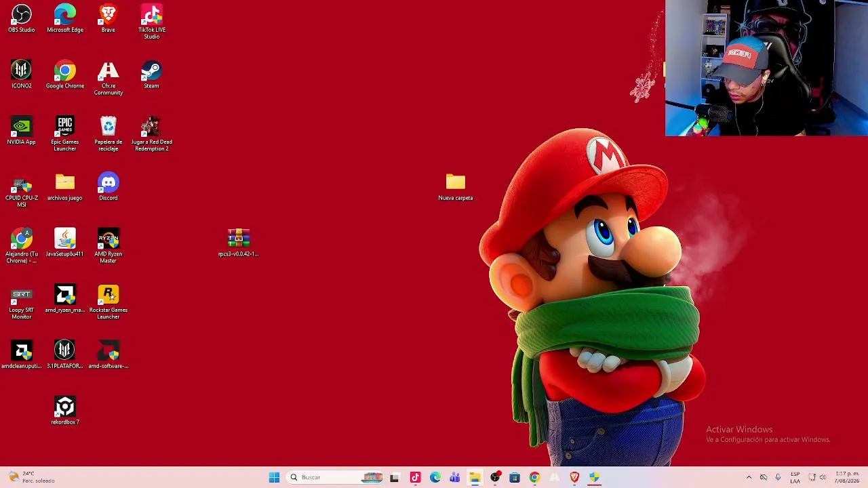The height and width of the screenshot is (488, 868).
Task: Select the Papelera de reciclaje icon
Action: click(108, 134)
